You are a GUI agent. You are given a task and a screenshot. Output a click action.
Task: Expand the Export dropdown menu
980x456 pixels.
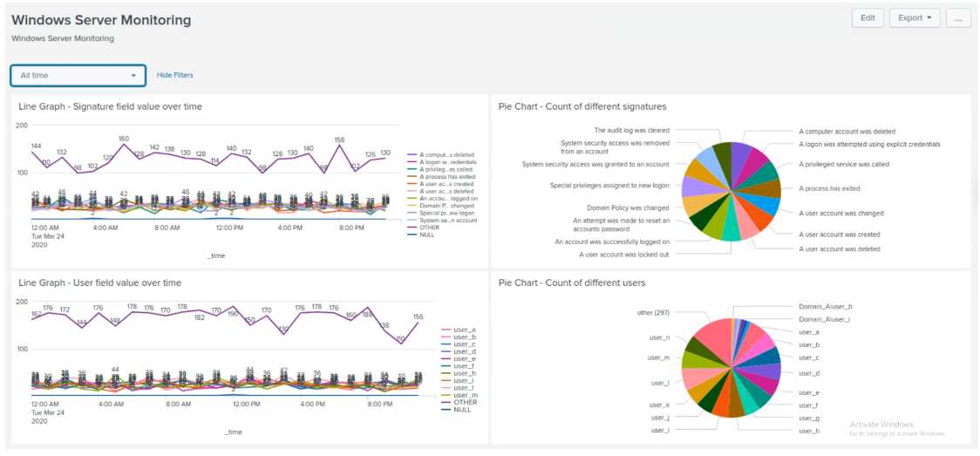[915, 18]
